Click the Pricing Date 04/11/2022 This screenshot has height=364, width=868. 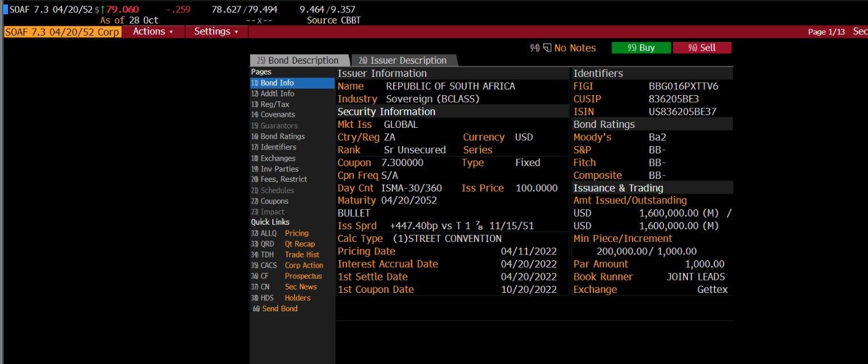529,252
